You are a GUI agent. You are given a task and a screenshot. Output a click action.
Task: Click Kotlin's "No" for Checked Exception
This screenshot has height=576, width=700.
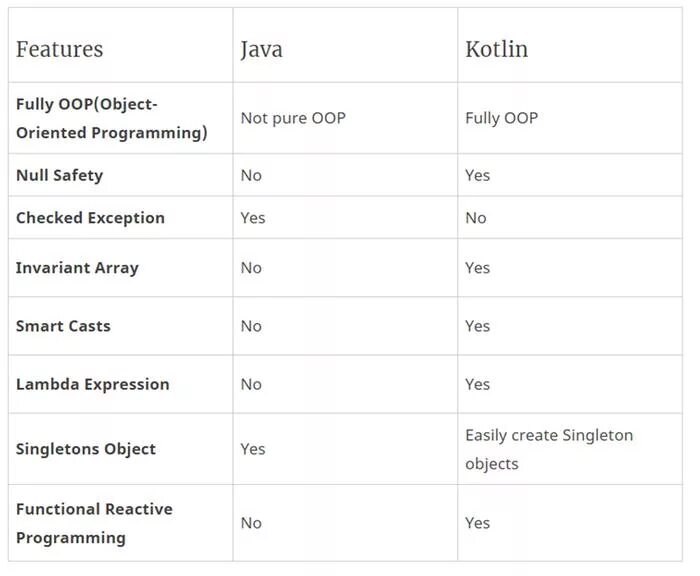(476, 218)
